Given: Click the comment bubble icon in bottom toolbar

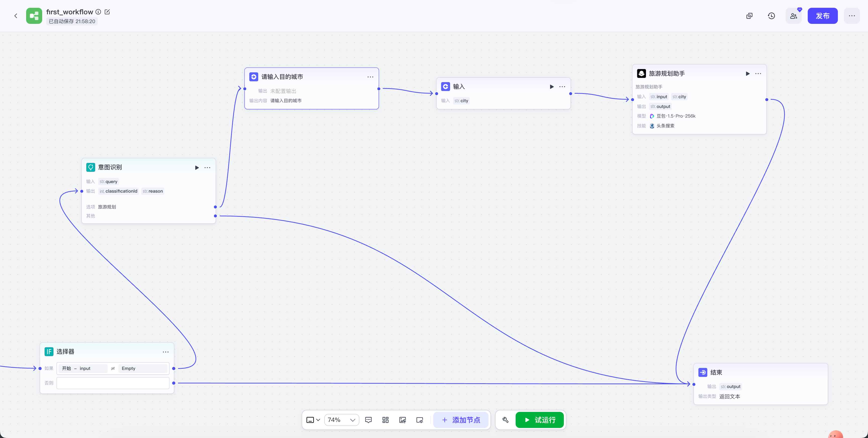Looking at the screenshot, I should click(368, 420).
